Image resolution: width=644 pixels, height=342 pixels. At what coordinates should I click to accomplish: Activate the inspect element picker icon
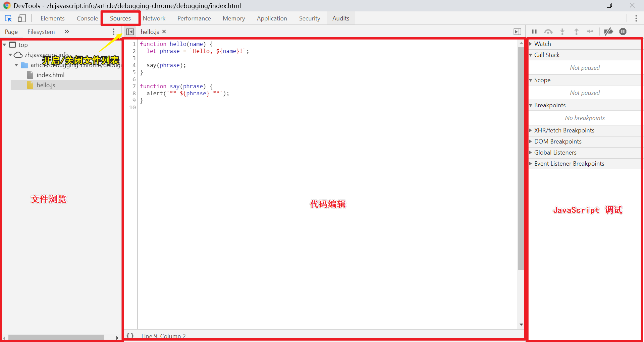[x=8, y=18]
